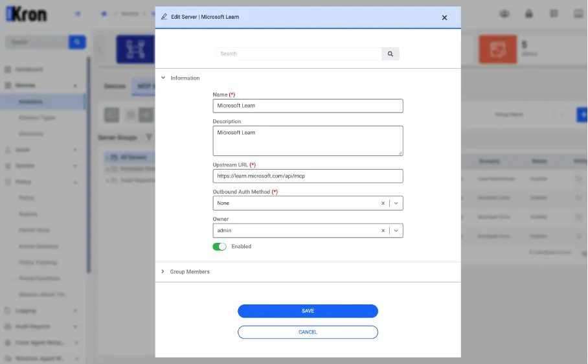Click the orange tile icon in background

coord(497,49)
